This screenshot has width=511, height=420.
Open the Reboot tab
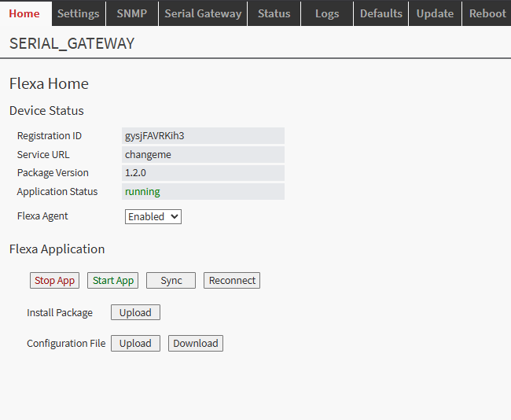(x=487, y=13)
